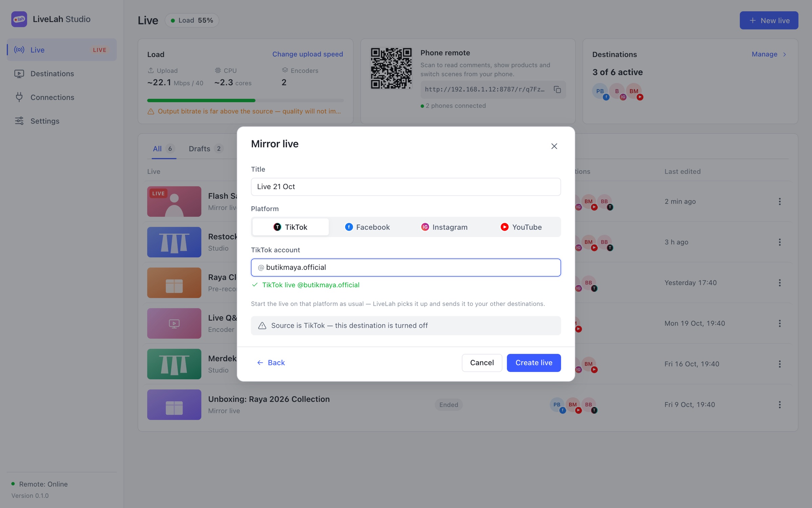Click the Last edited column header
Viewport: 812px width, 508px height.
click(x=682, y=172)
